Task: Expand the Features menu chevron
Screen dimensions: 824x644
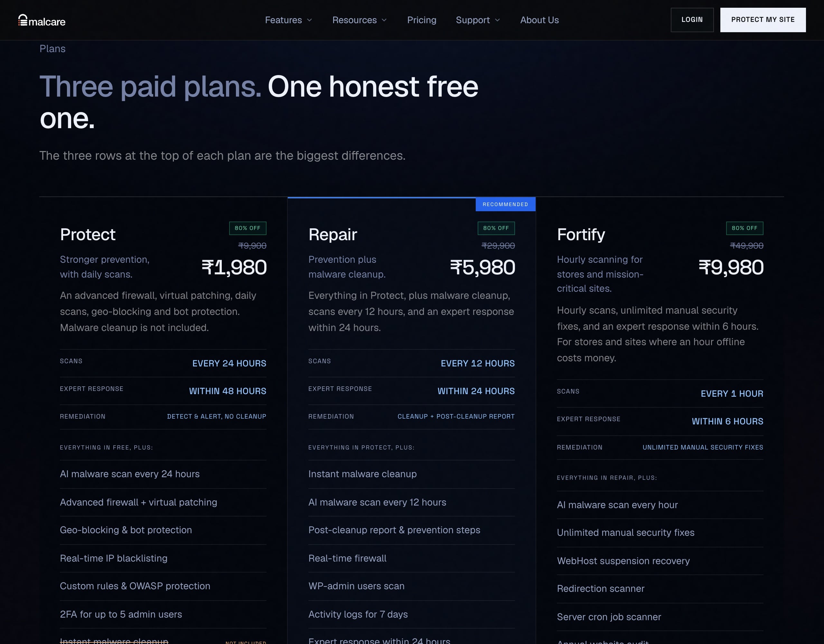Action: click(x=309, y=20)
